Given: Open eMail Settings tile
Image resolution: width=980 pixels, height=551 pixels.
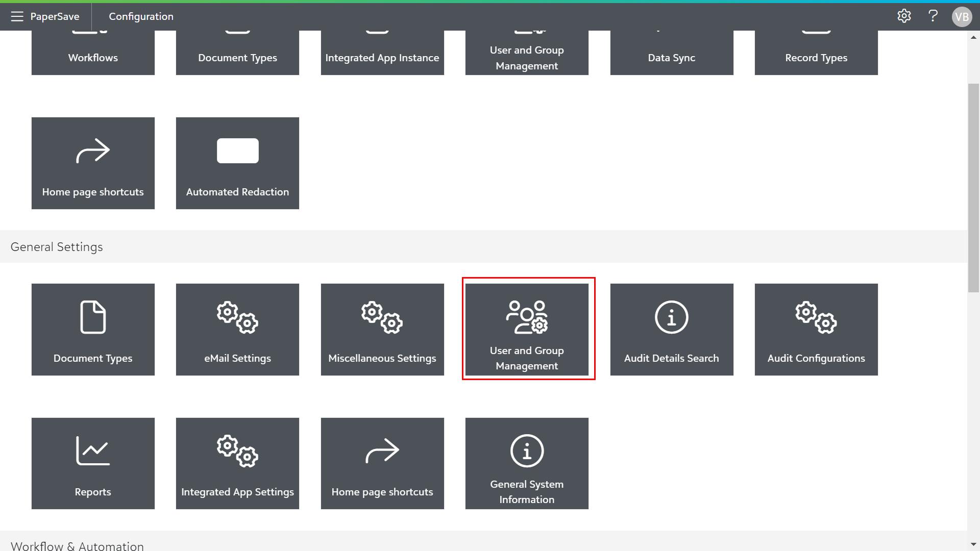Looking at the screenshot, I should click(x=237, y=330).
